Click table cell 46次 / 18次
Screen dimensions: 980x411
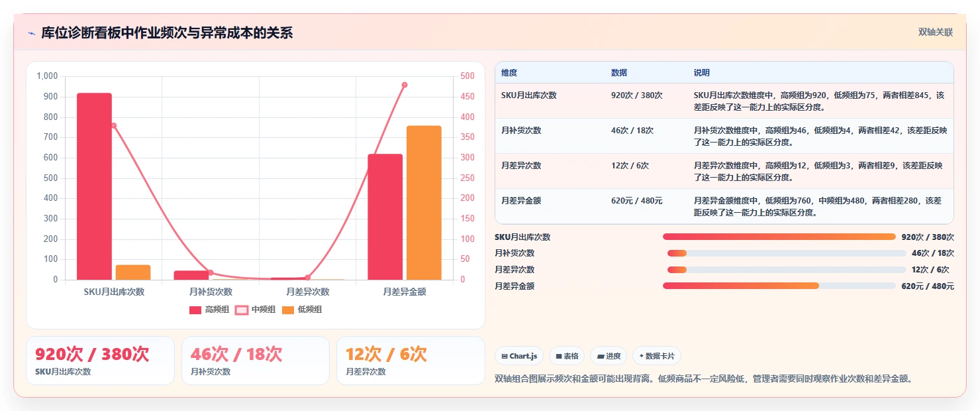coord(632,130)
